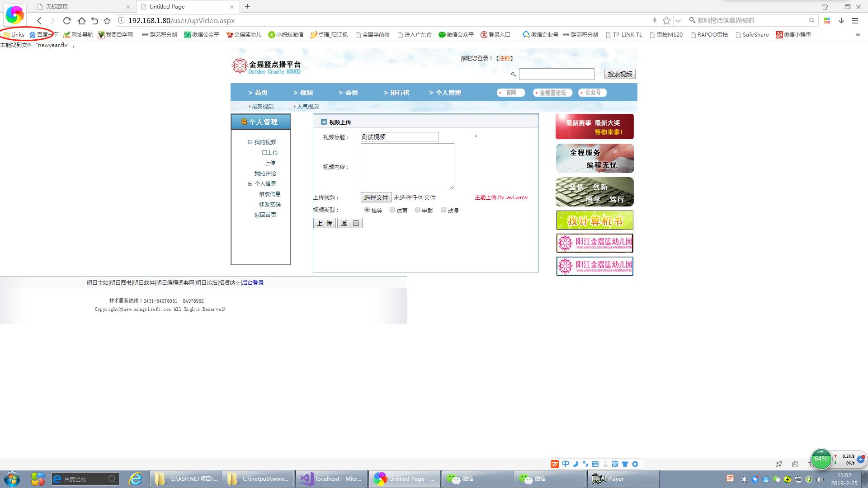
Task: Open the 排行榜 navigation item
Action: pos(396,93)
